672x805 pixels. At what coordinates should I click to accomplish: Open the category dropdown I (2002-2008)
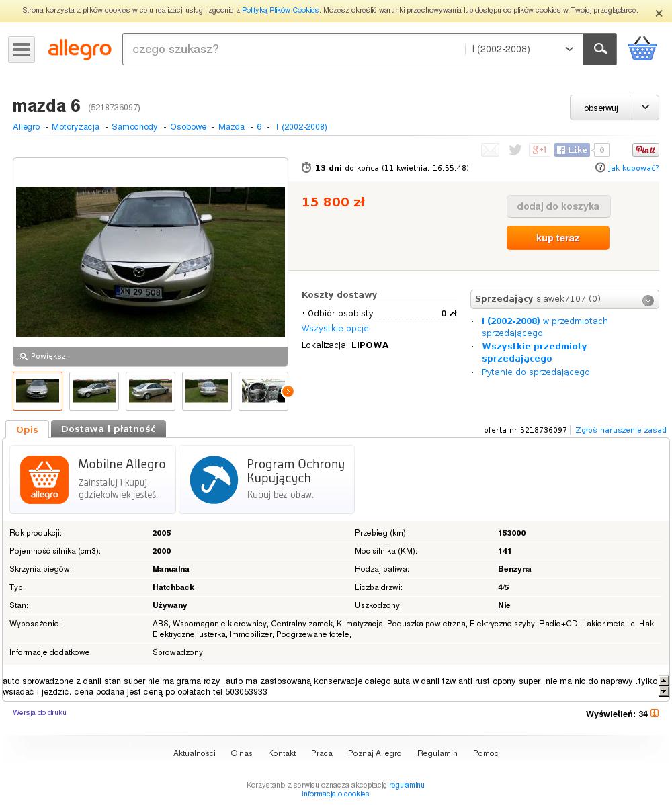pyautogui.click(x=522, y=49)
